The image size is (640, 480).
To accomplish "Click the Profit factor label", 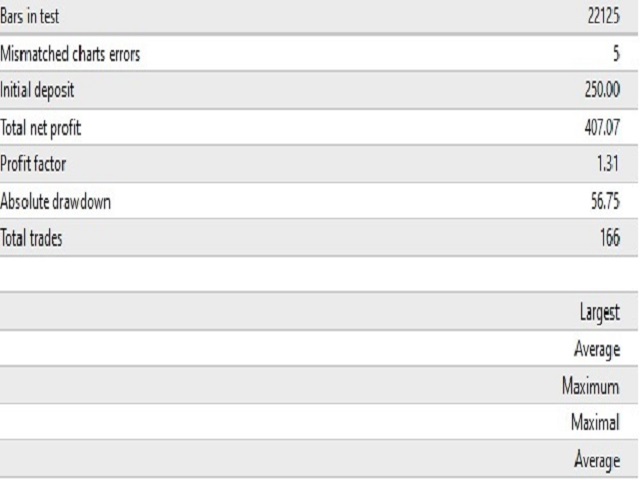I will click(x=33, y=164).
